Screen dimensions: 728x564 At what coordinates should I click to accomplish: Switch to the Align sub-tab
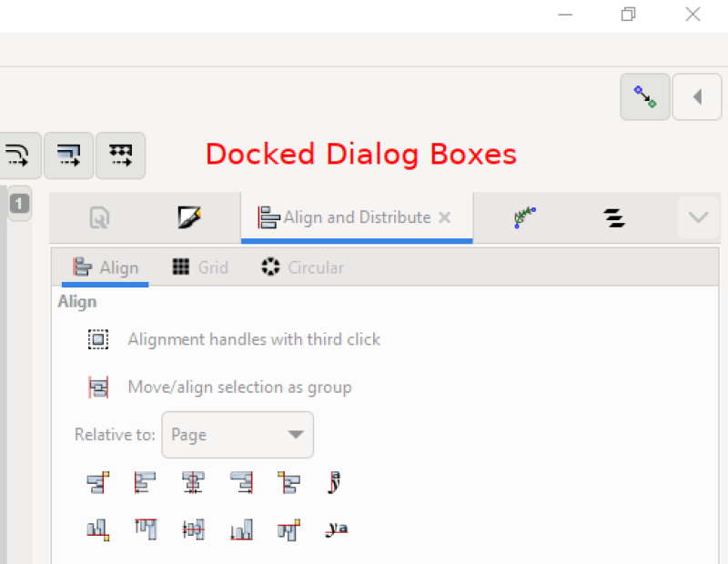pyautogui.click(x=106, y=267)
